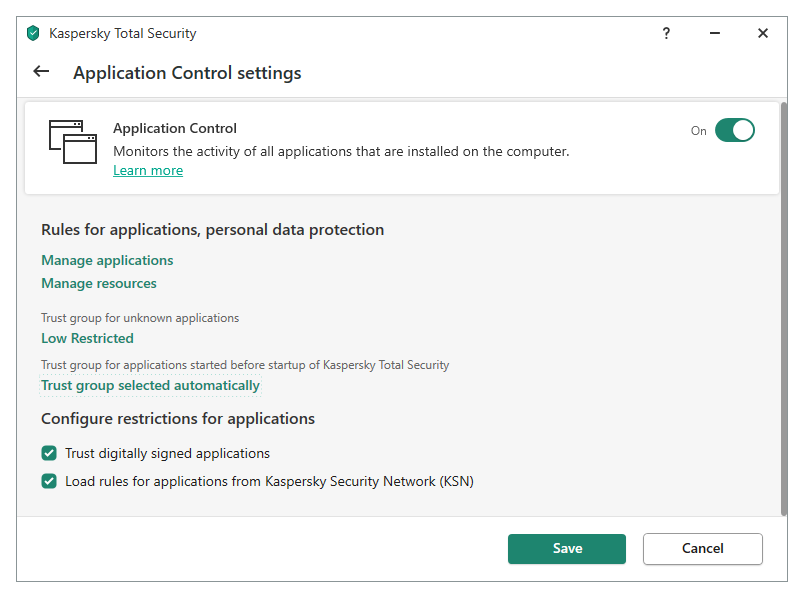Click the Kaspersky Total Security title text

pos(123,33)
